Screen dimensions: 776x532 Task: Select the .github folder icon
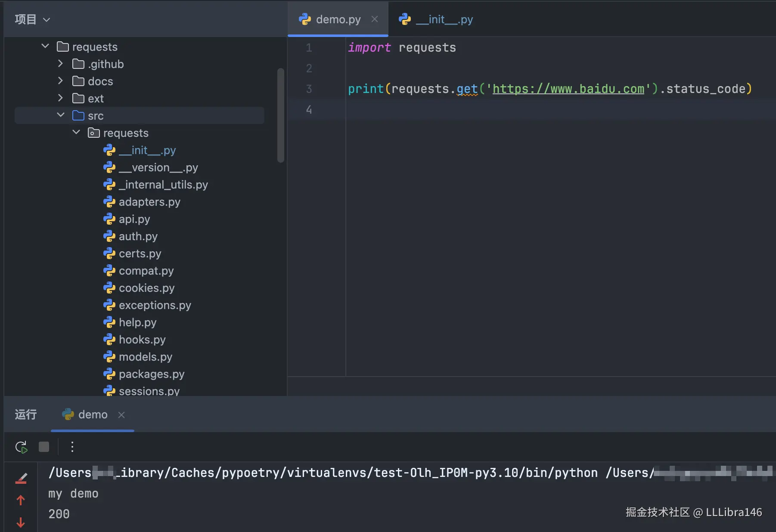coord(78,64)
